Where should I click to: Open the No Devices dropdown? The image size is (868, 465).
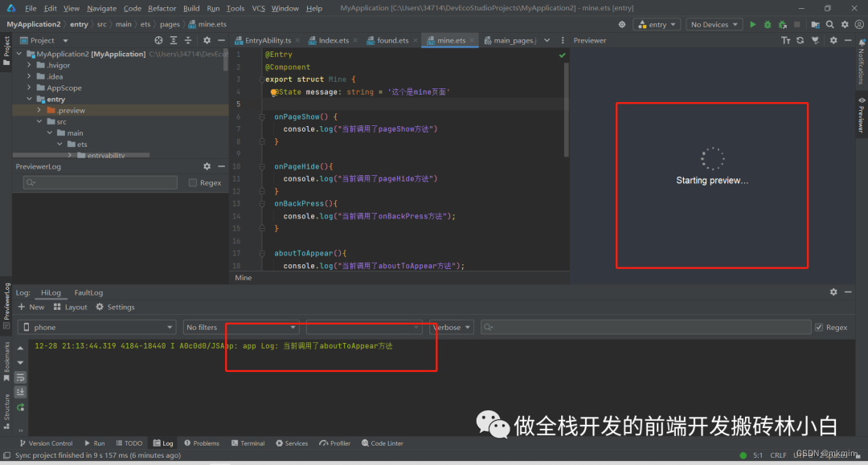[714, 24]
